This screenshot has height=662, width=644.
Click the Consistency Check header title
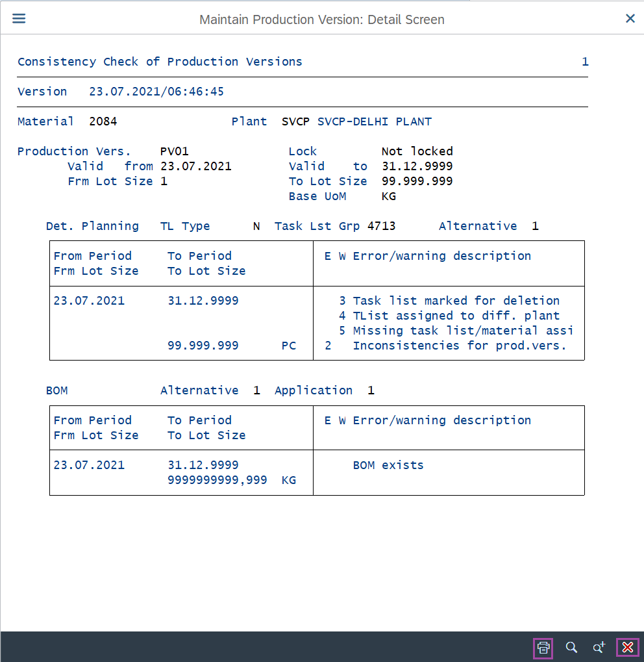coord(160,61)
